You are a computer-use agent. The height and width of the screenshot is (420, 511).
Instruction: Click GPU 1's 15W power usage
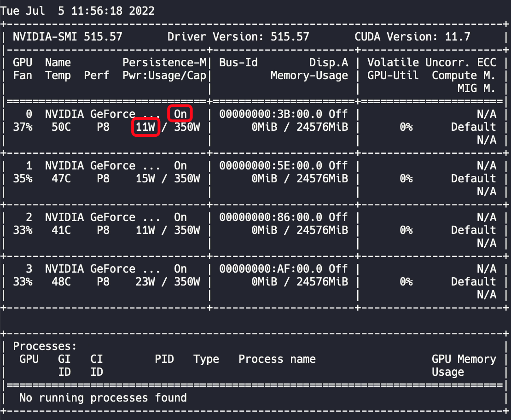click(145, 179)
